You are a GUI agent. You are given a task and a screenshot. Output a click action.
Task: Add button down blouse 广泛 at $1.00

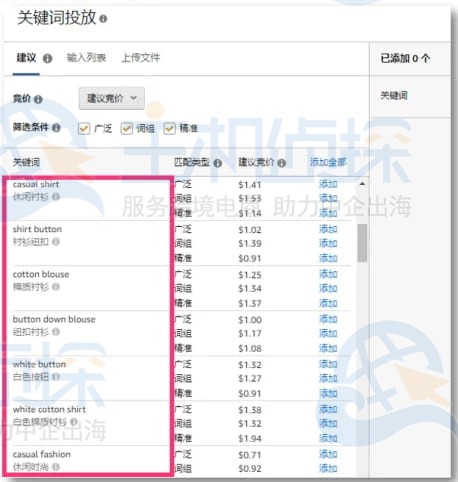[328, 319]
